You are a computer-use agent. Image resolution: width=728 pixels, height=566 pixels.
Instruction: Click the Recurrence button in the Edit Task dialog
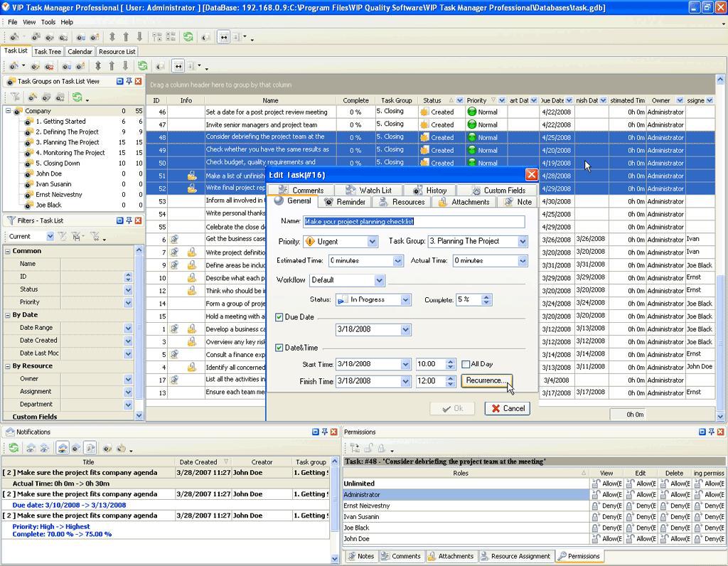[487, 380]
